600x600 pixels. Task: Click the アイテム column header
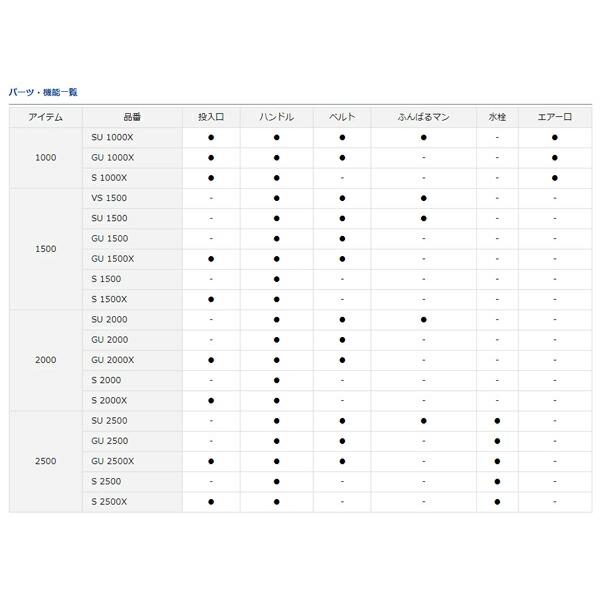[x=45, y=117]
